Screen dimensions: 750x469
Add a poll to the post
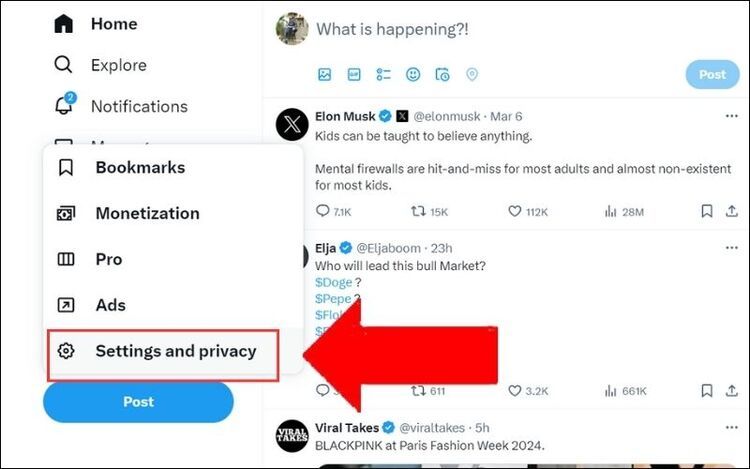coord(383,74)
